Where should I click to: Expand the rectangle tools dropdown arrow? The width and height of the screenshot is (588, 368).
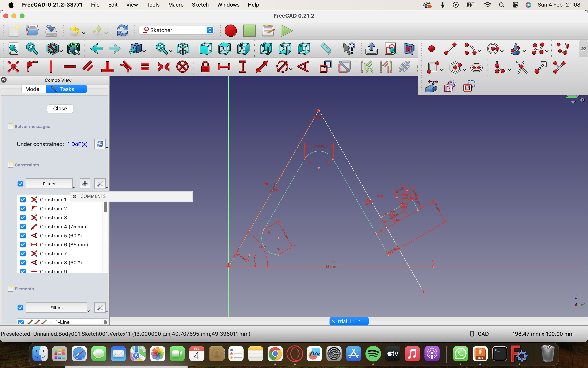click(442, 70)
